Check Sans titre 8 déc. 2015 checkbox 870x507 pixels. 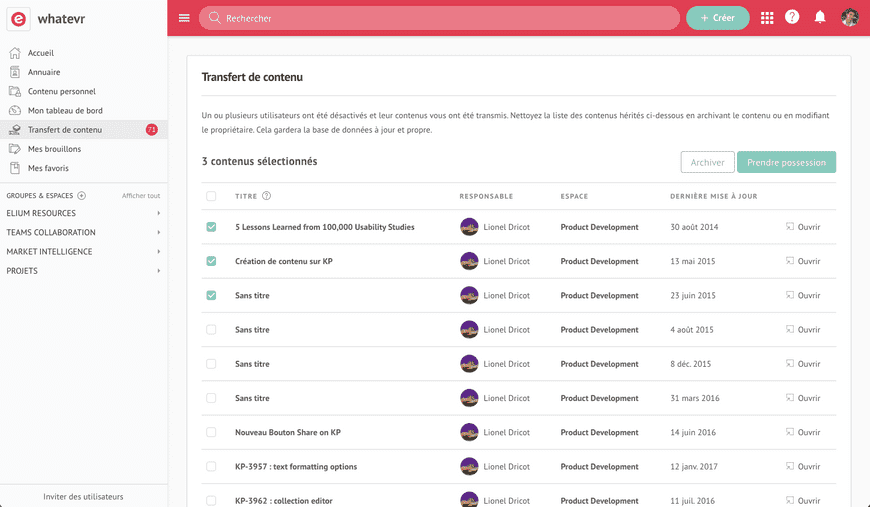211,364
